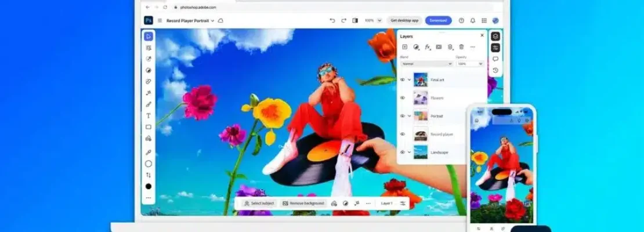Click the Select subject button

(x=259, y=203)
